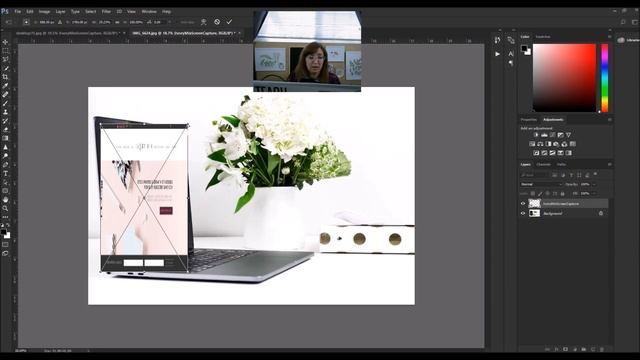The image size is (640, 360).
Task: Select the Eyedropper tool
Action: pyautogui.click(x=5, y=86)
